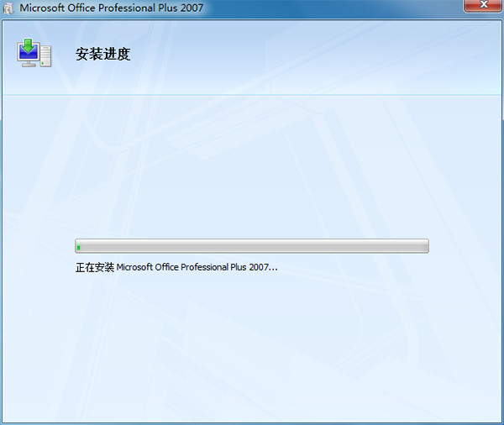504x425 pixels.
Task: Close the Office 2007 installer window
Action: pyautogui.click(x=483, y=5)
